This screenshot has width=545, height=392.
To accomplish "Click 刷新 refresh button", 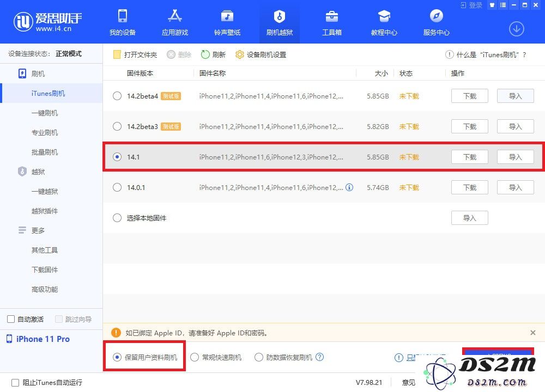I will 214,54.
